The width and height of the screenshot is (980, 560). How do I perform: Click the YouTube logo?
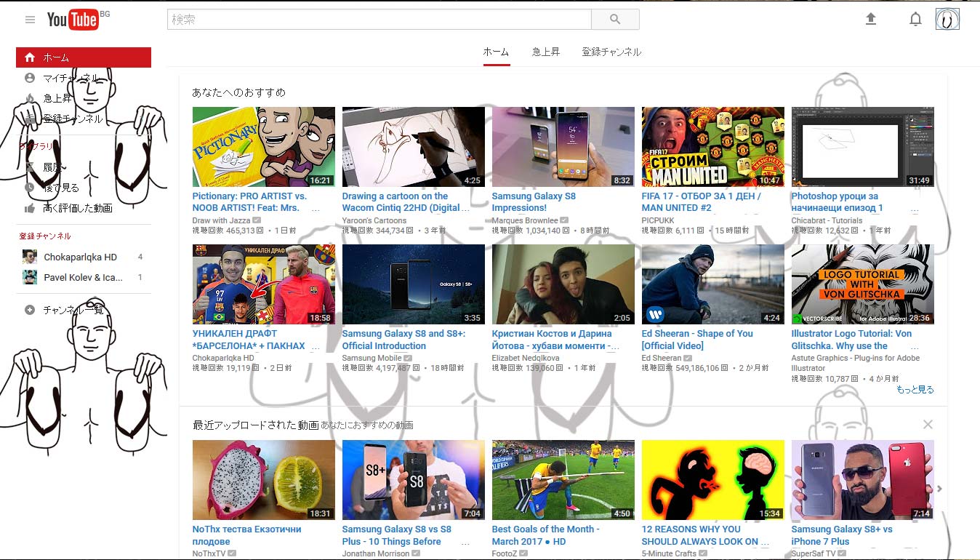pyautogui.click(x=73, y=20)
